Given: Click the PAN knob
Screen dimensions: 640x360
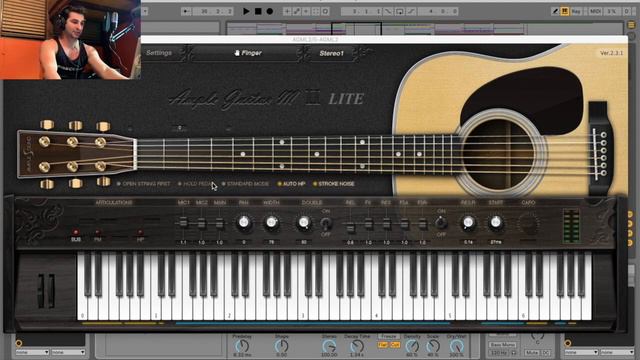Looking at the screenshot, I should pos(244,222).
